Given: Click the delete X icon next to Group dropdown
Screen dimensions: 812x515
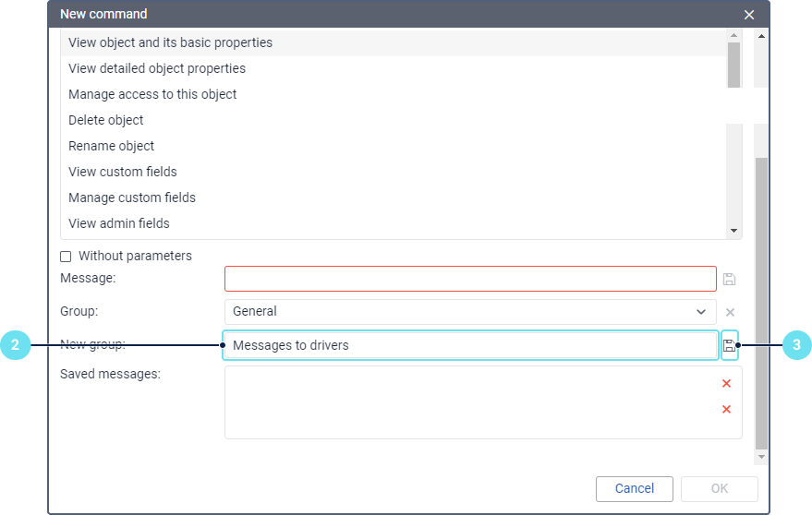Looking at the screenshot, I should [730, 313].
